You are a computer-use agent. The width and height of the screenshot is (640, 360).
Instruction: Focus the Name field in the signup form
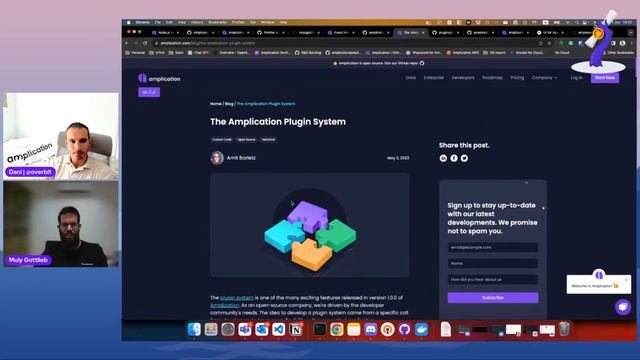[x=493, y=263]
